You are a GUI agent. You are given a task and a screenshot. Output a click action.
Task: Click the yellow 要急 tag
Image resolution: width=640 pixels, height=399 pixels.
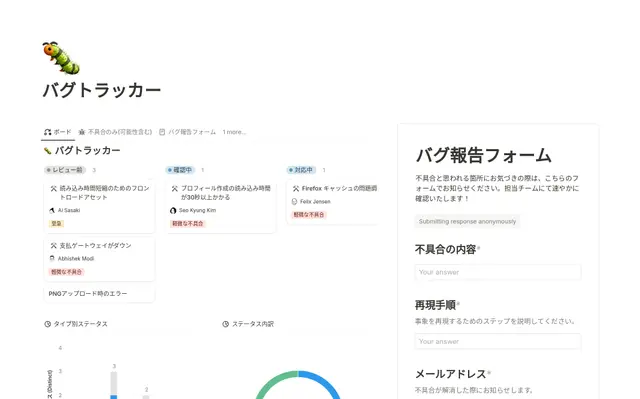click(x=56, y=224)
